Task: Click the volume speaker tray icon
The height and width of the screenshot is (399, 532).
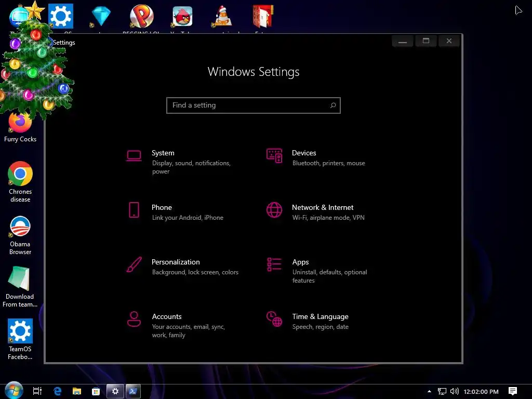Action: click(x=454, y=392)
